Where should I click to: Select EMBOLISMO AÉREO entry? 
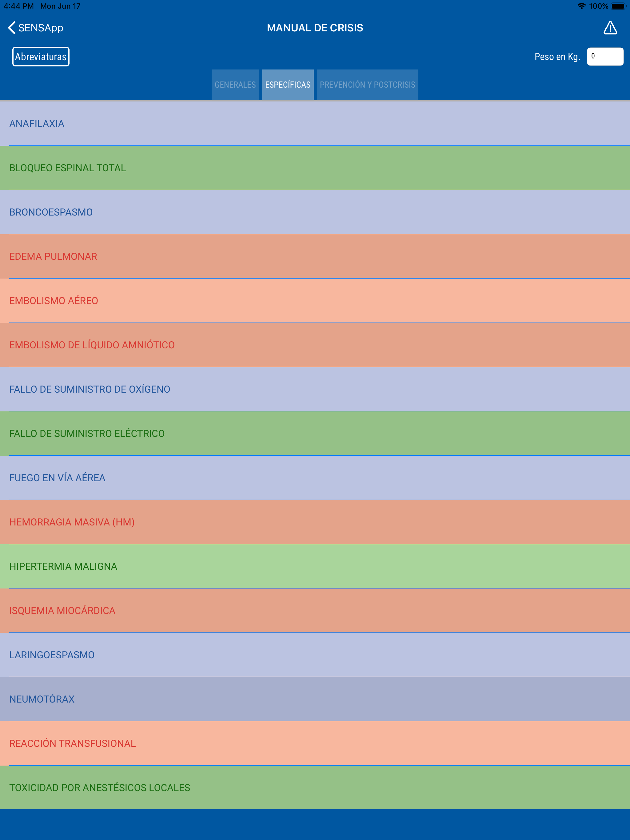315,301
